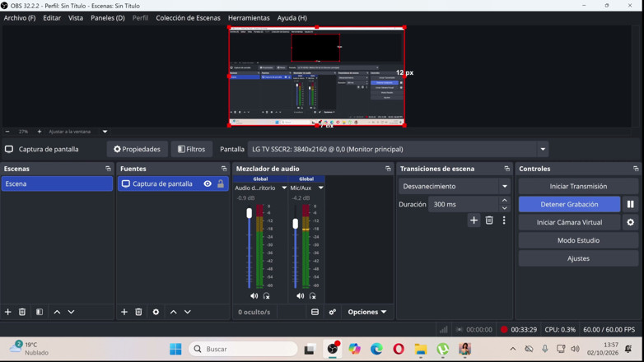Click the taskbar Buscar search box
Image resolution: width=644 pixels, height=362 pixels.
pos(243,349)
